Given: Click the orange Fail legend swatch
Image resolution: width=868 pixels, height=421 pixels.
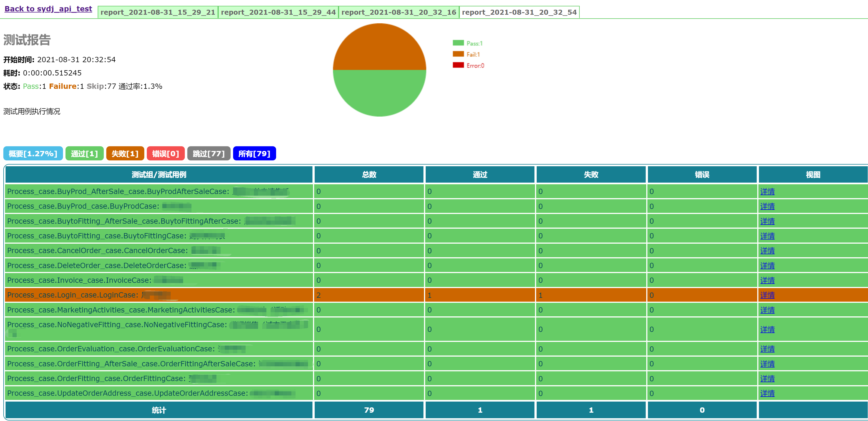Looking at the screenshot, I should click(x=458, y=54).
